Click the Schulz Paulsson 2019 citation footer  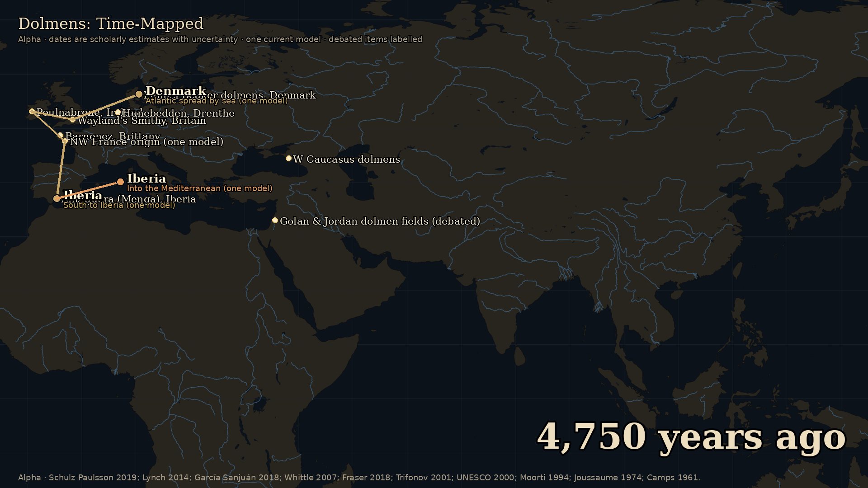pyautogui.click(x=359, y=478)
